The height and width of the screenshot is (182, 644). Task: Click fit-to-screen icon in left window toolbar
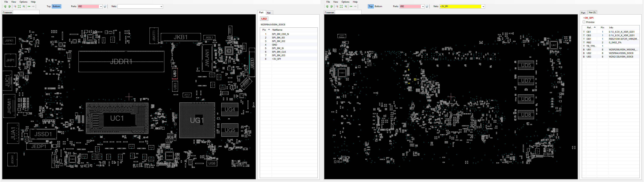[19, 7]
